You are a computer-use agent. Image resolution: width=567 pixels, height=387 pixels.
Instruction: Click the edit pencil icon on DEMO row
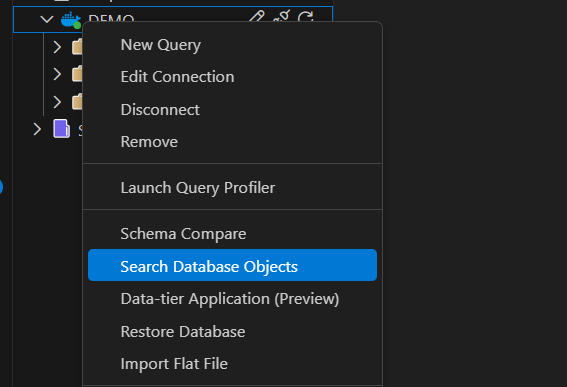tap(257, 16)
